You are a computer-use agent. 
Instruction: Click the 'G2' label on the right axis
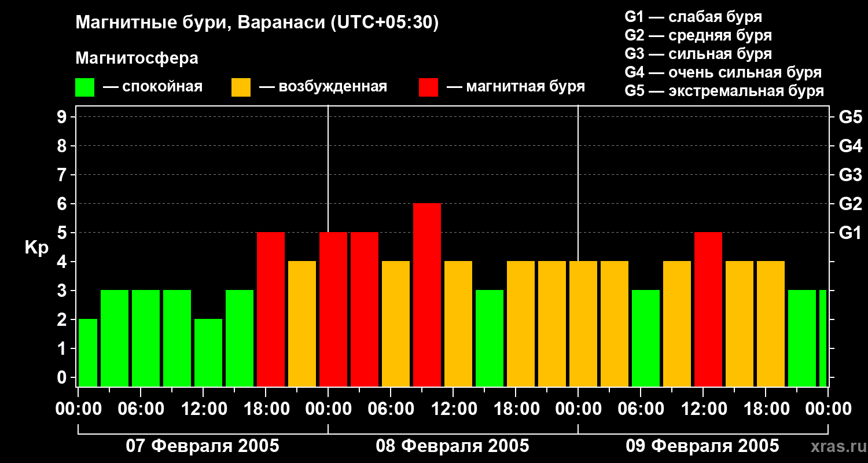[x=851, y=204]
